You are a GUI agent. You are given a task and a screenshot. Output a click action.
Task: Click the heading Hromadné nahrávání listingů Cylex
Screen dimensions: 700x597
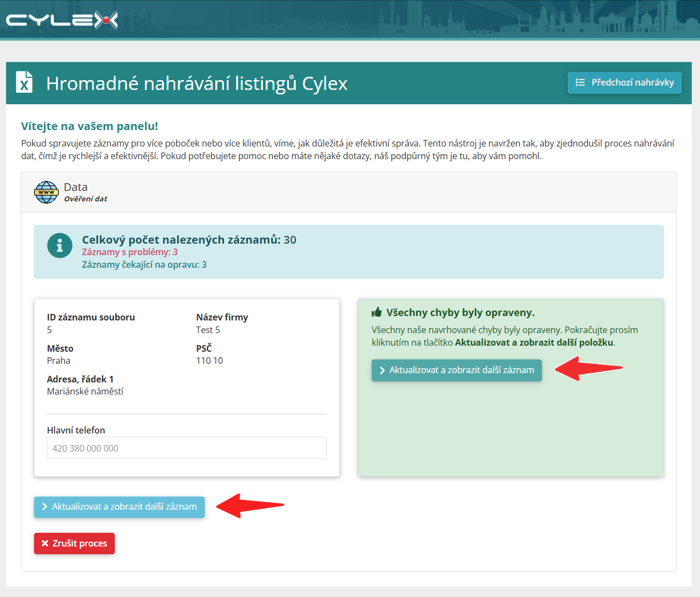[x=197, y=83]
